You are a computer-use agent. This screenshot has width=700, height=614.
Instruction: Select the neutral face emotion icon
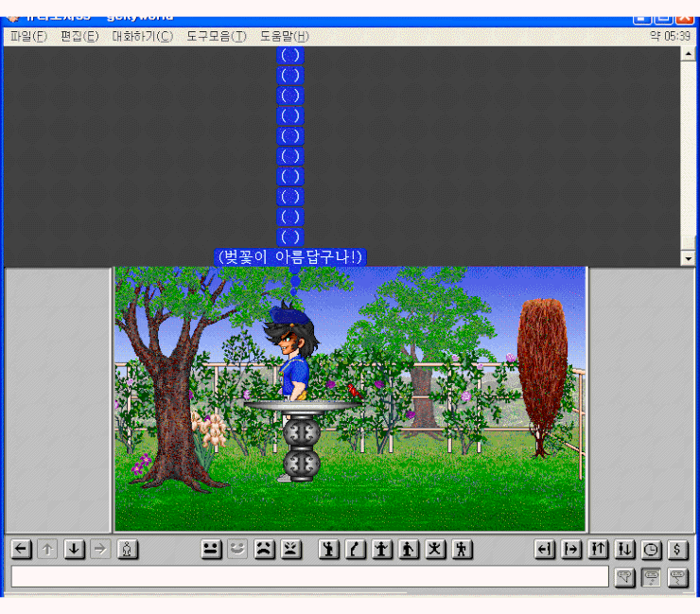point(211,550)
